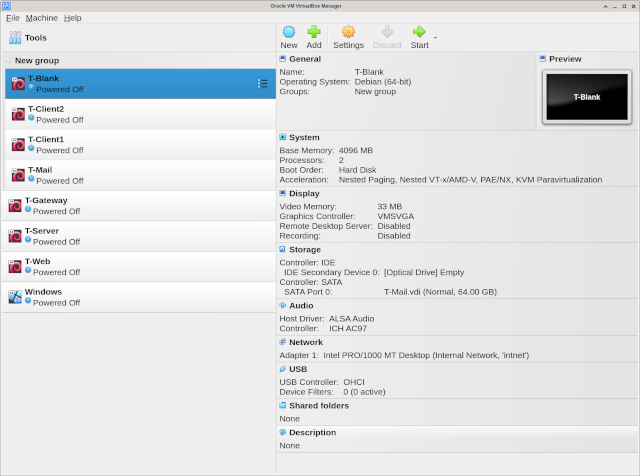
Task: Click the Shared folders section icon
Action: click(x=282, y=405)
